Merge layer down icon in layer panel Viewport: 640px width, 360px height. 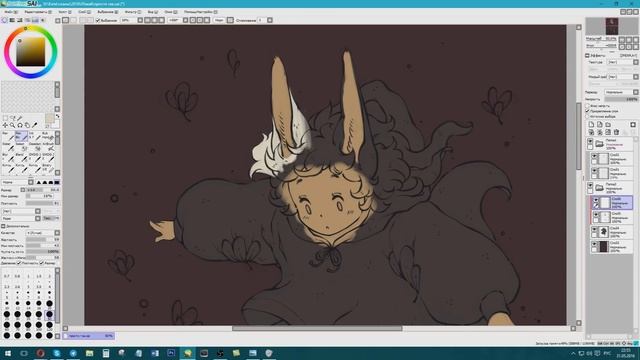600,132
